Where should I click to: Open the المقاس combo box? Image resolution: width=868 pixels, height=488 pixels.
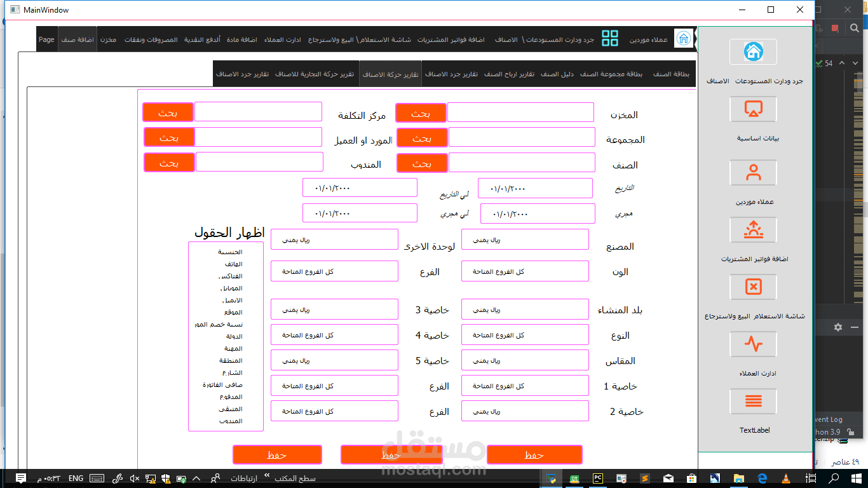coord(525,360)
